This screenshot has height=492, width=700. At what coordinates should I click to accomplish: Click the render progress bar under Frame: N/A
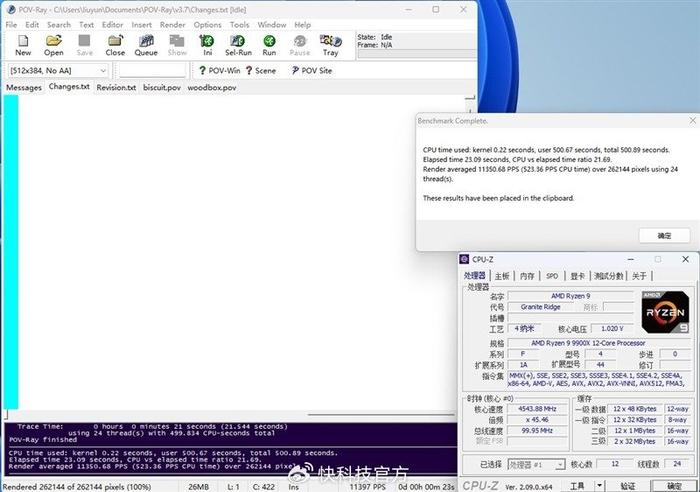[416, 54]
